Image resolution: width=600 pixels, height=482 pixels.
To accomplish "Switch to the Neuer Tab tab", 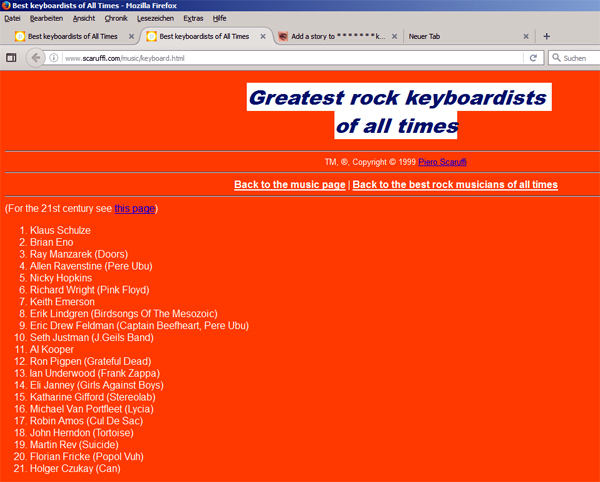I will (x=469, y=36).
